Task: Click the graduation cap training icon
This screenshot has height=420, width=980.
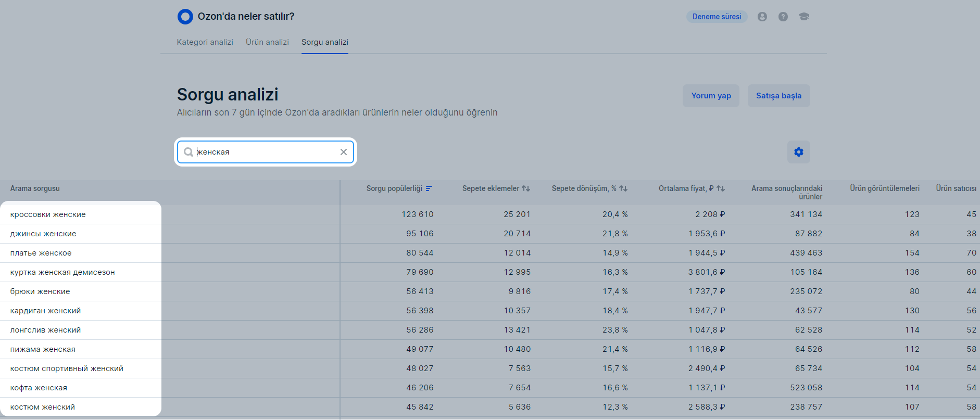Action: (x=804, y=17)
